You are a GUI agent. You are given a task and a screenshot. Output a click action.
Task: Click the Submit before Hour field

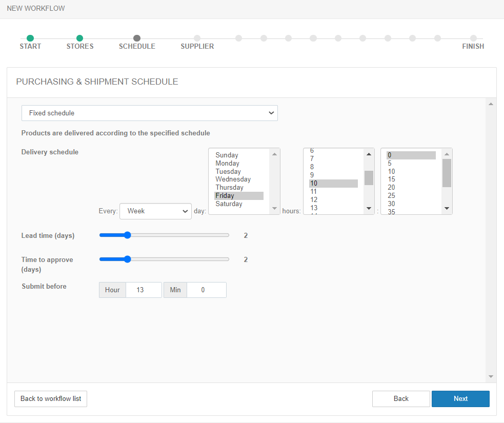pos(143,290)
